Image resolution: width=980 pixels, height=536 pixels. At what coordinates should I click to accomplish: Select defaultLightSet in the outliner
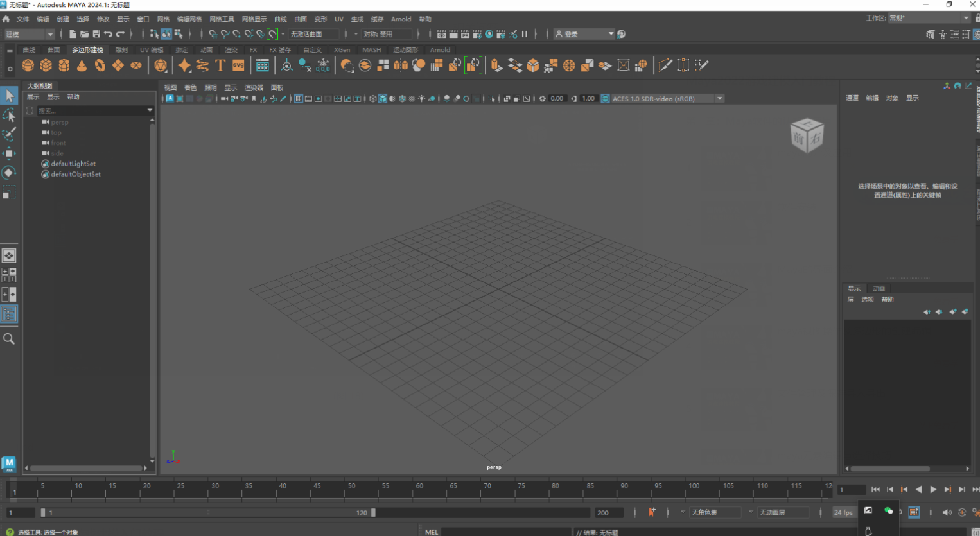pos(73,164)
